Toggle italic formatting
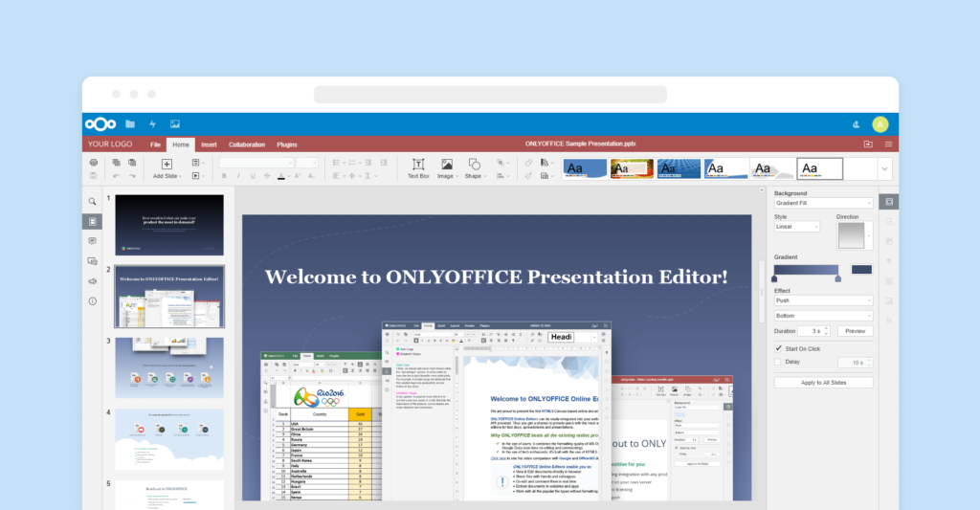The width and height of the screenshot is (980, 510). [238, 176]
